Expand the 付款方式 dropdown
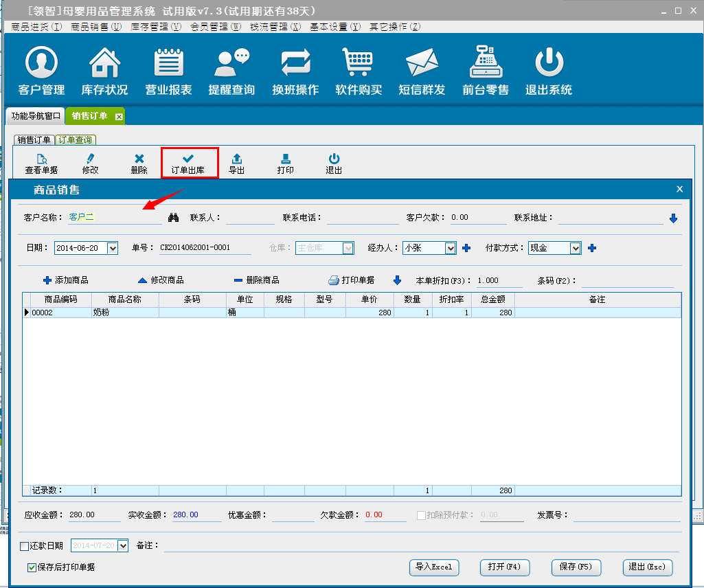The height and width of the screenshot is (588, 704). click(576, 248)
